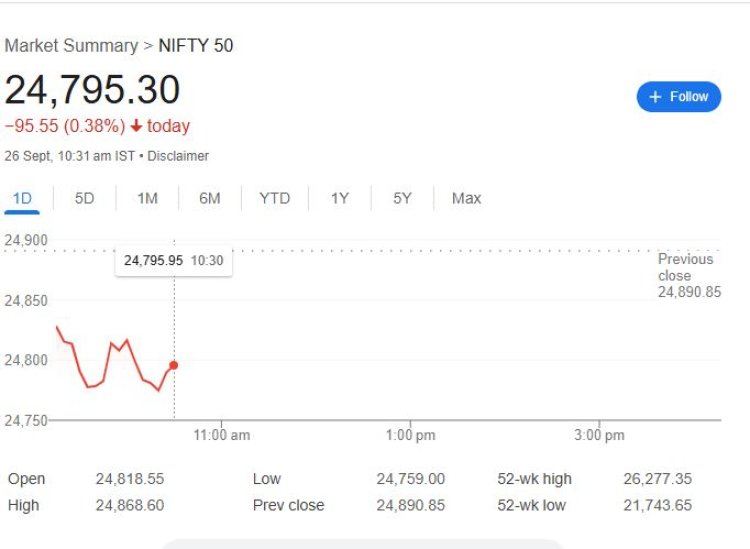Screen dimensions: 750x549
Task: Open the Market Summary breadcrumb link
Action: pyautogui.click(x=71, y=46)
